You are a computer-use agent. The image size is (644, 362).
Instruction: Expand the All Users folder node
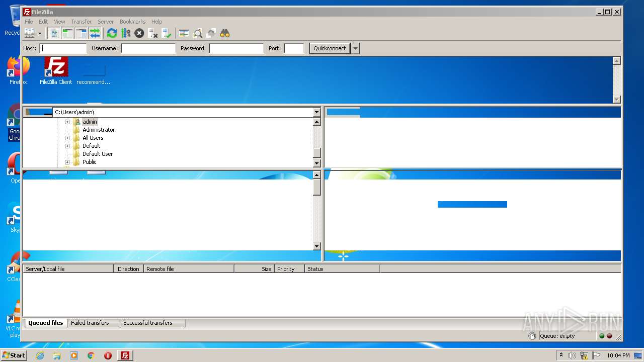pyautogui.click(x=67, y=138)
